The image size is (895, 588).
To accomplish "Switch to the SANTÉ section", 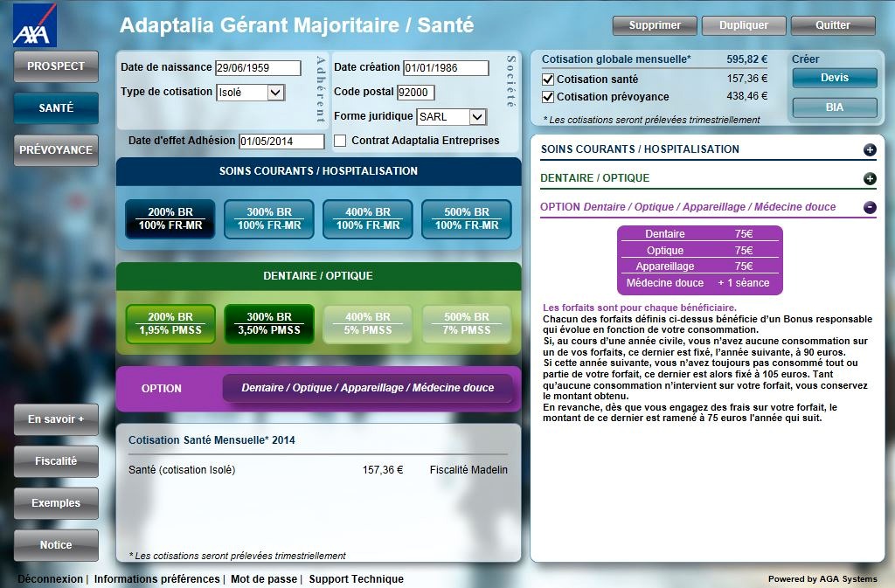I will click(56, 107).
